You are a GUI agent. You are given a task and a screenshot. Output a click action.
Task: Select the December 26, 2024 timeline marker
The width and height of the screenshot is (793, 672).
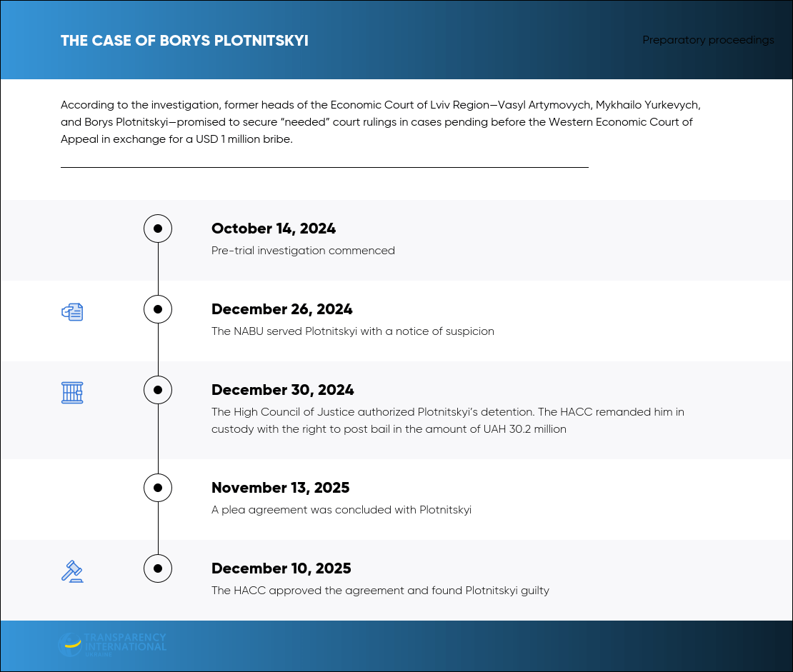click(x=158, y=309)
